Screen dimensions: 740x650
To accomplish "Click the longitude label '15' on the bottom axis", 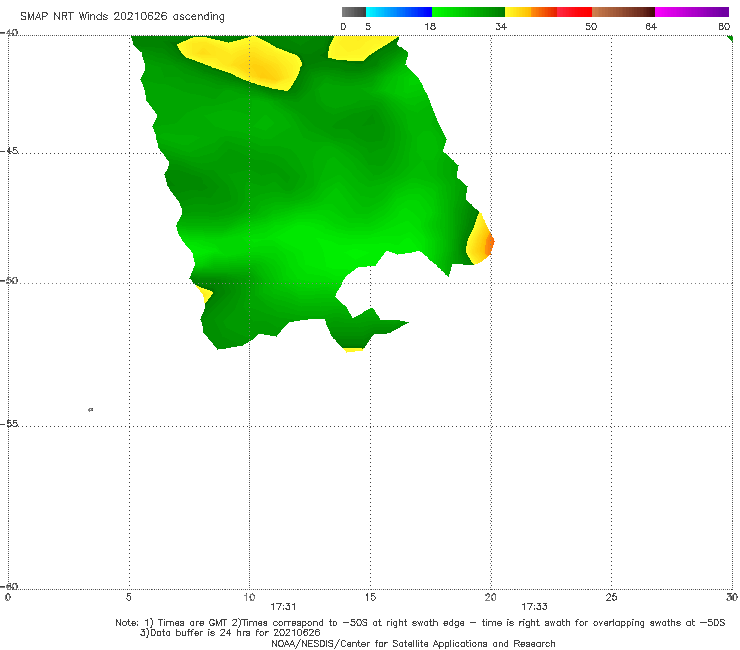I will click(x=370, y=597).
